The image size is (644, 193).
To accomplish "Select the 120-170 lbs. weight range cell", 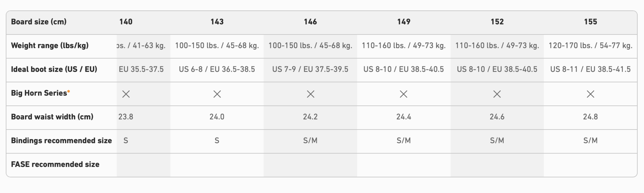I will coord(590,46).
